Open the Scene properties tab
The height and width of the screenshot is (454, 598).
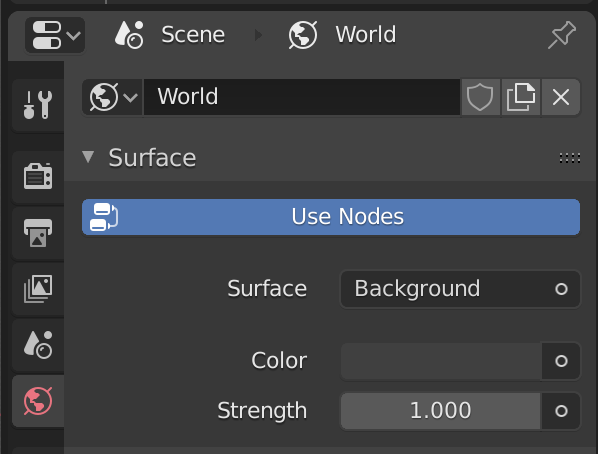pos(38,345)
